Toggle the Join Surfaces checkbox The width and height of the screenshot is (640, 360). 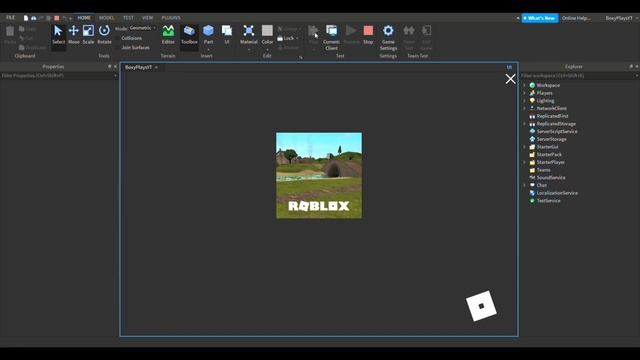118,47
